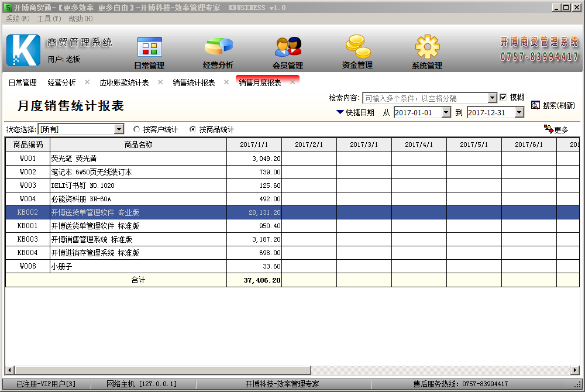The height and width of the screenshot is (392, 585).
Task: Select the row 笔记本 6#50页无线装订本
Action: click(x=292, y=172)
